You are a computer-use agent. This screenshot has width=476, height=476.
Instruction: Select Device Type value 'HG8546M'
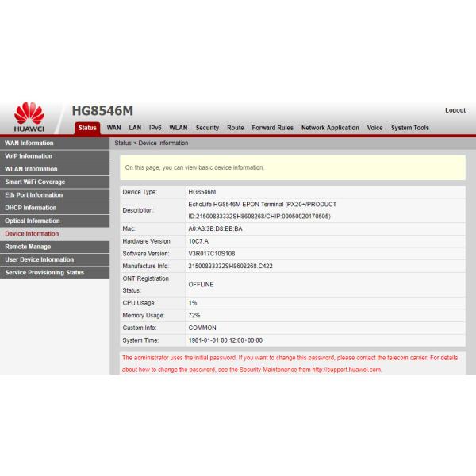click(202, 192)
